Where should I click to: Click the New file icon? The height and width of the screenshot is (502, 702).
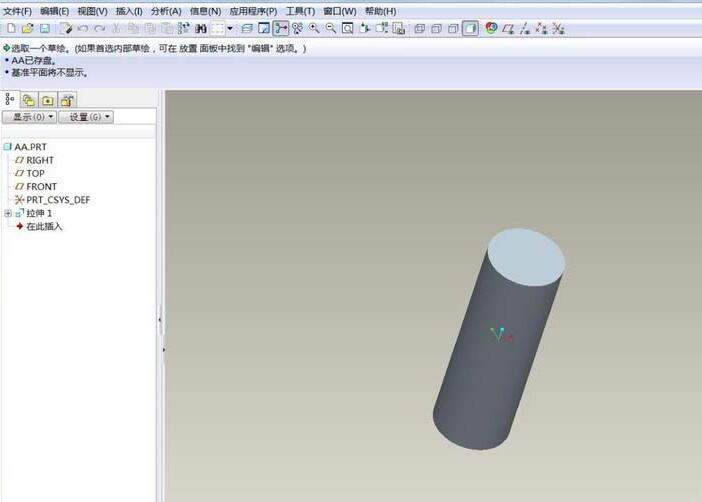click(x=11, y=28)
